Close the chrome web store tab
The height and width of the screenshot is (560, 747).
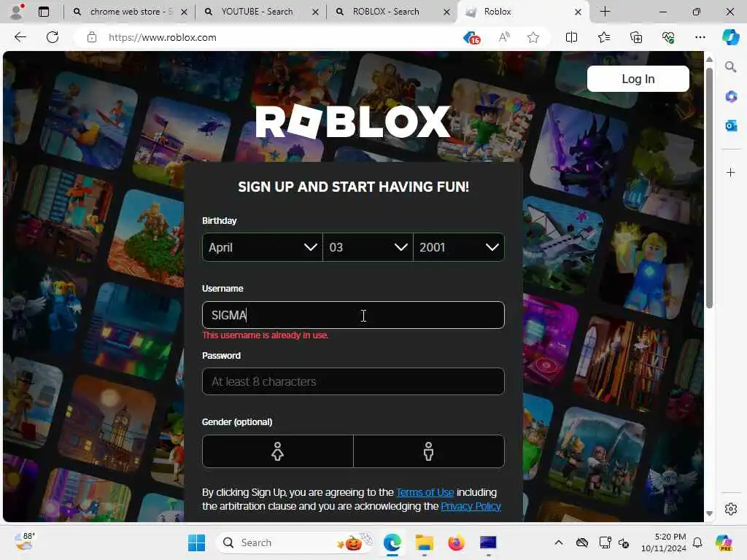(x=184, y=12)
